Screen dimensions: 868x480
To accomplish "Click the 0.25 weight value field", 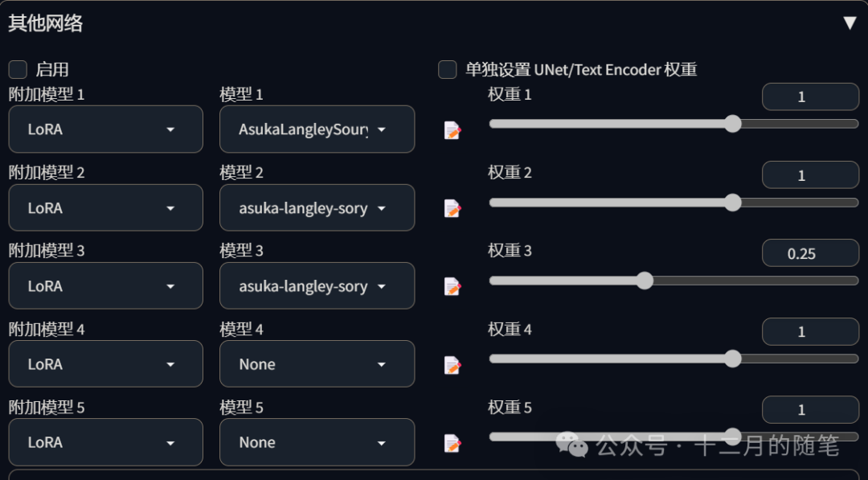I will pyautogui.click(x=809, y=253).
